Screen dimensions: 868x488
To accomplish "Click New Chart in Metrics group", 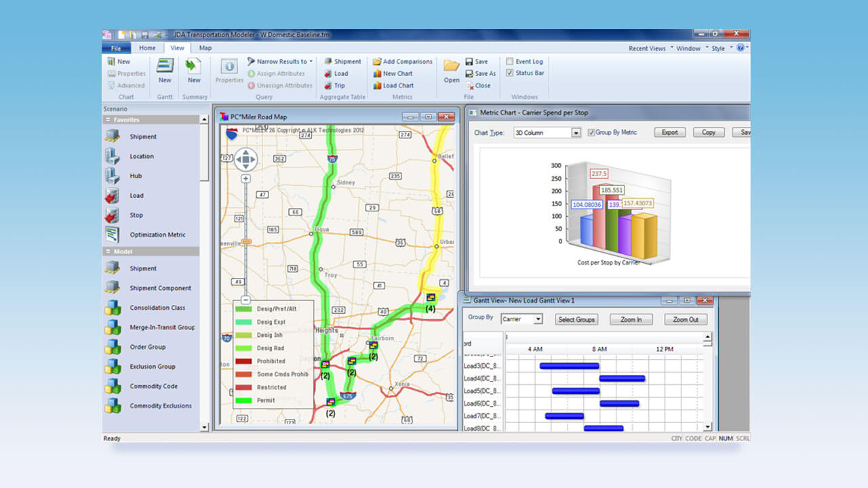I will click(x=393, y=73).
